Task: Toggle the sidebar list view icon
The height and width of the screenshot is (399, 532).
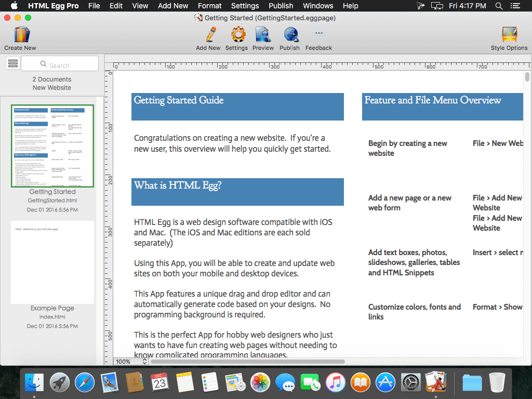Action: (13, 63)
